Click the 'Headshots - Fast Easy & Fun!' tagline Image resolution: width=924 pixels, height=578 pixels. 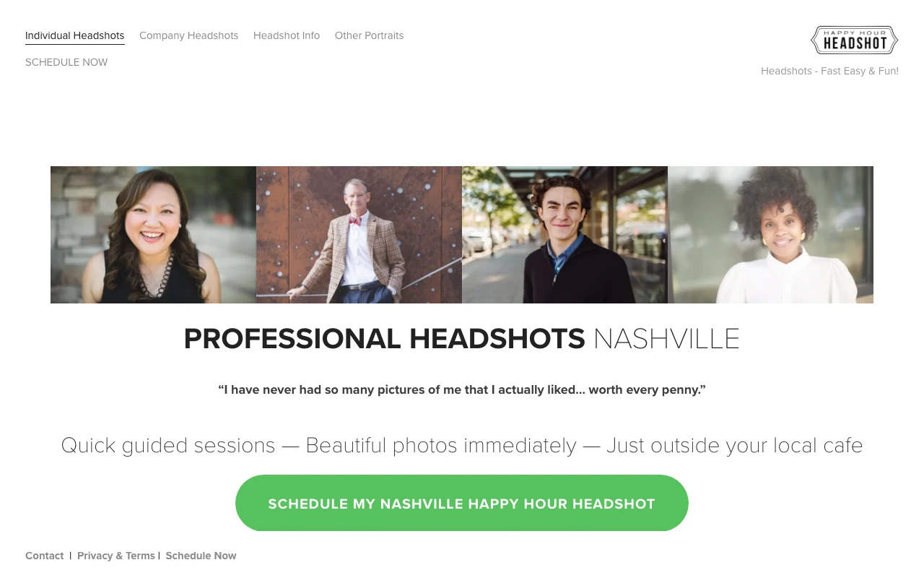click(x=829, y=71)
